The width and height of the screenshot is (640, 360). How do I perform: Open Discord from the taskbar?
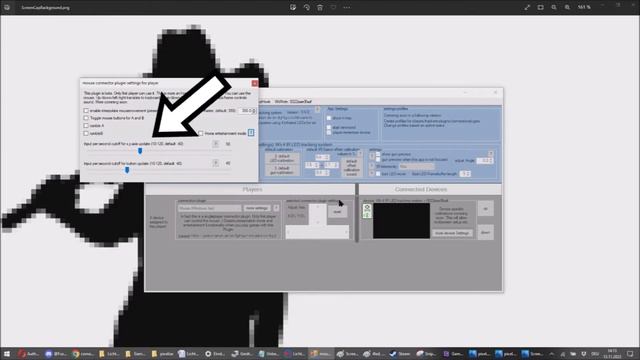coord(49,354)
